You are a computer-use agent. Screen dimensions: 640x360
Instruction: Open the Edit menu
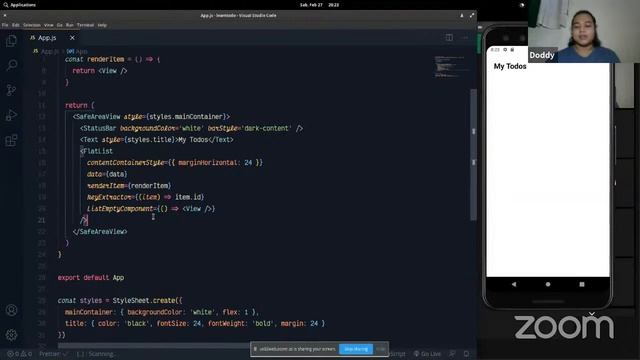click(x=16, y=25)
